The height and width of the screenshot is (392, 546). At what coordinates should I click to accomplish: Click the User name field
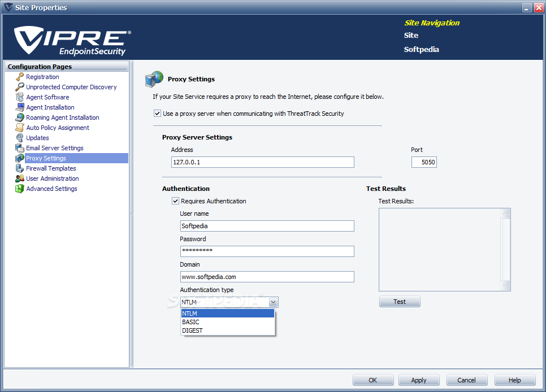[x=267, y=226]
